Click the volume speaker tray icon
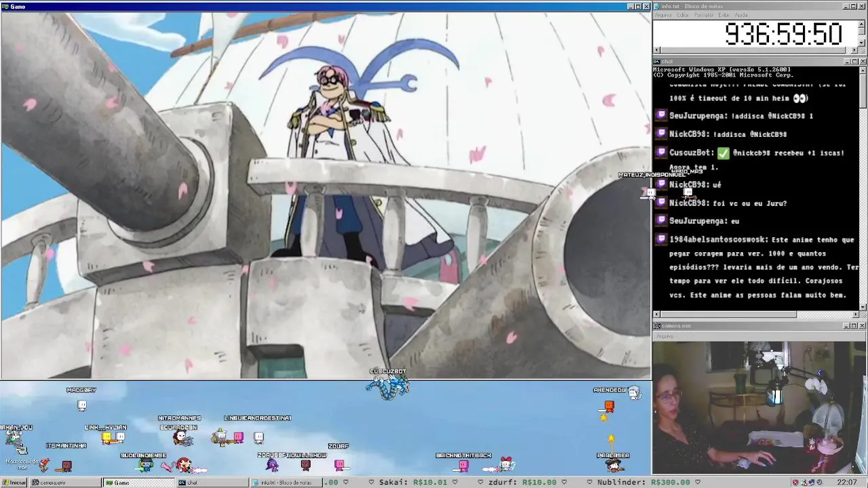The image size is (868, 488). (818, 483)
